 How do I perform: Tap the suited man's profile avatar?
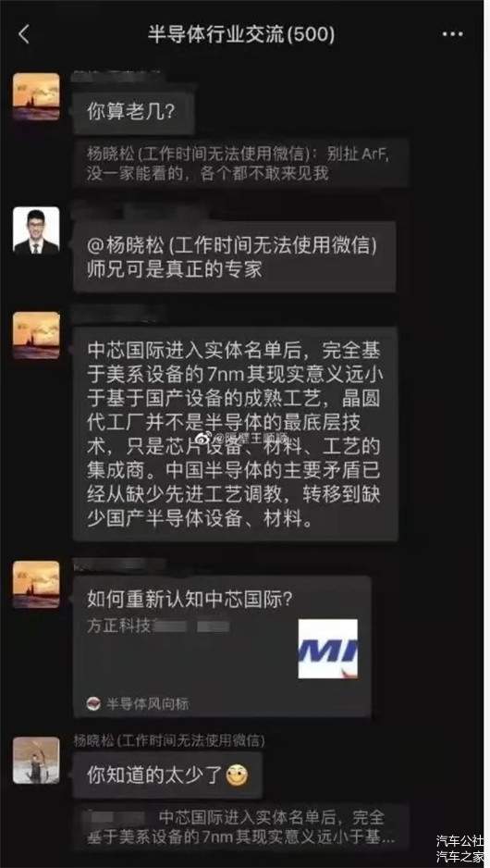pos(36,230)
